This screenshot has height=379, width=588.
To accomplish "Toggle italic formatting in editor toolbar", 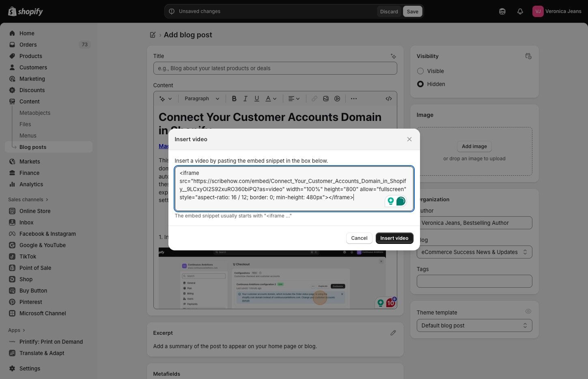I will click(246, 99).
